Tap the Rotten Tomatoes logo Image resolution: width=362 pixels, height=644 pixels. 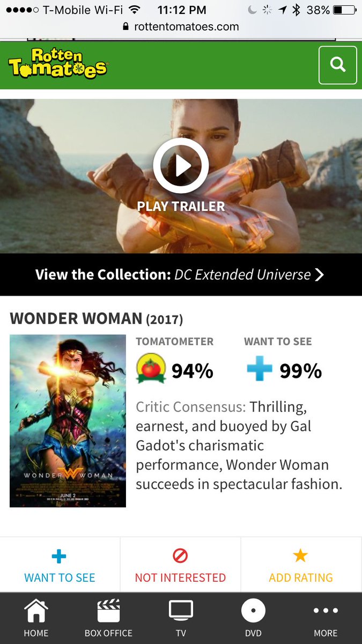pyautogui.click(x=58, y=63)
